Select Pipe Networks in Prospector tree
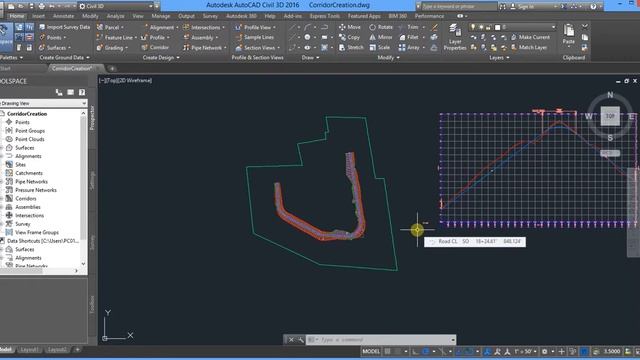The image size is (640, 360). 31,182
